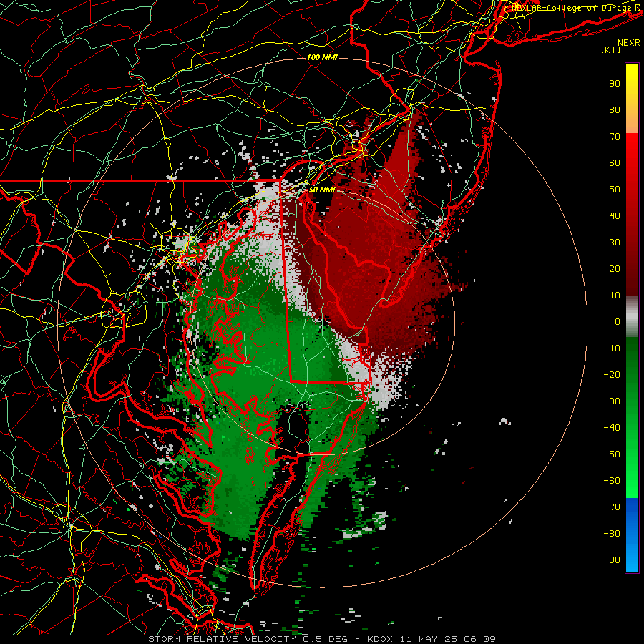Screen dimensions: 644x644
Task: Click the -20 knots scale label
Action: pyautogui.click(x=612, y=374)
